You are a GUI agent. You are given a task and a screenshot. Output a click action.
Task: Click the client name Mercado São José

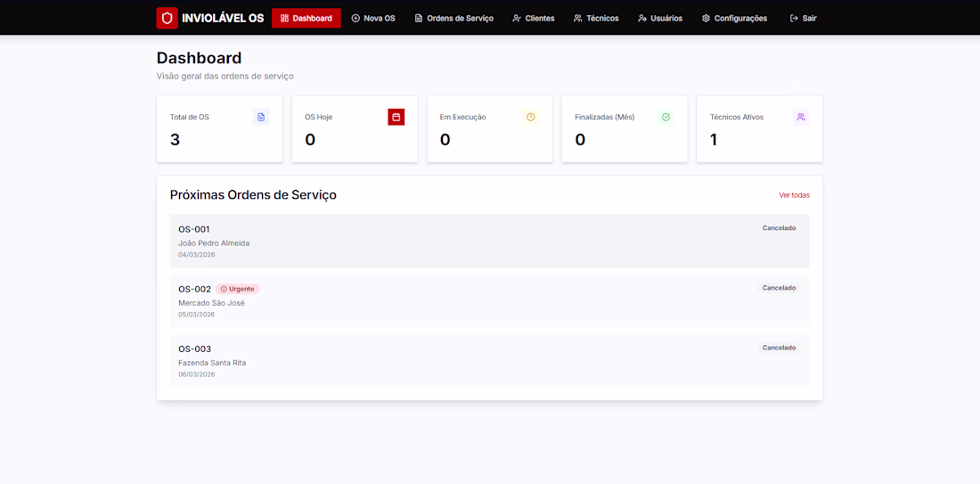211,303
